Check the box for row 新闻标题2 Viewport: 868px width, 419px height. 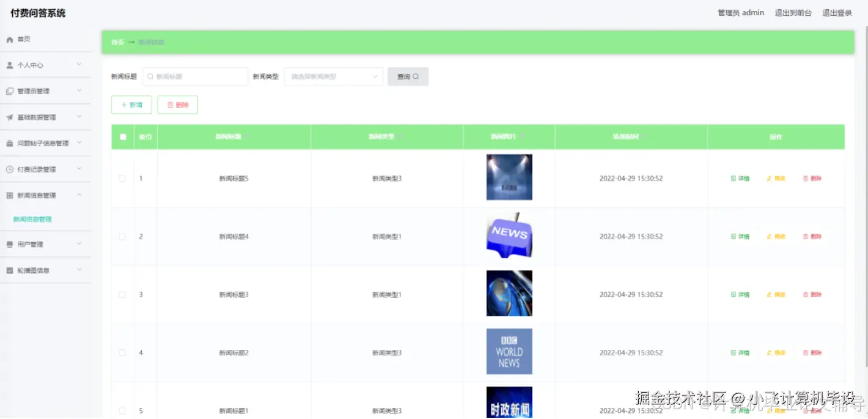[122, 353]
